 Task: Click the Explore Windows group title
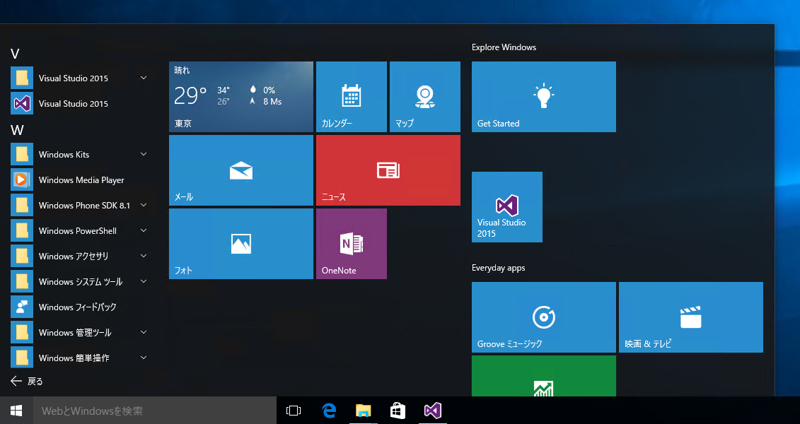click(x=504, y=47)
